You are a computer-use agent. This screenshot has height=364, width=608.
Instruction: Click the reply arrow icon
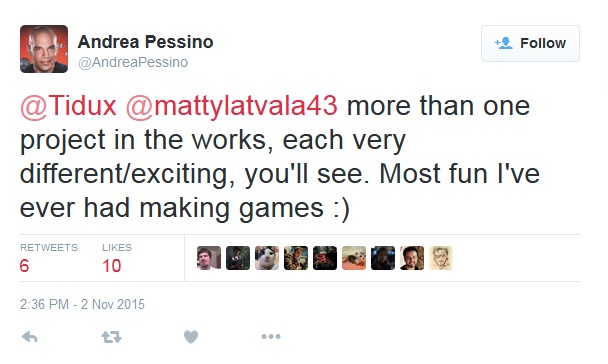click(x=29, y=337)
